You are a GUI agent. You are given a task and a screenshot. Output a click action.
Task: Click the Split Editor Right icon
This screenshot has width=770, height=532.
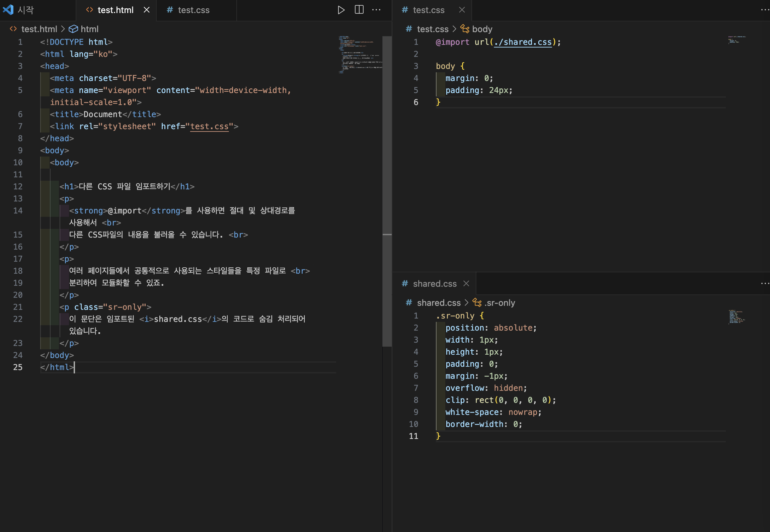[359, 10]
